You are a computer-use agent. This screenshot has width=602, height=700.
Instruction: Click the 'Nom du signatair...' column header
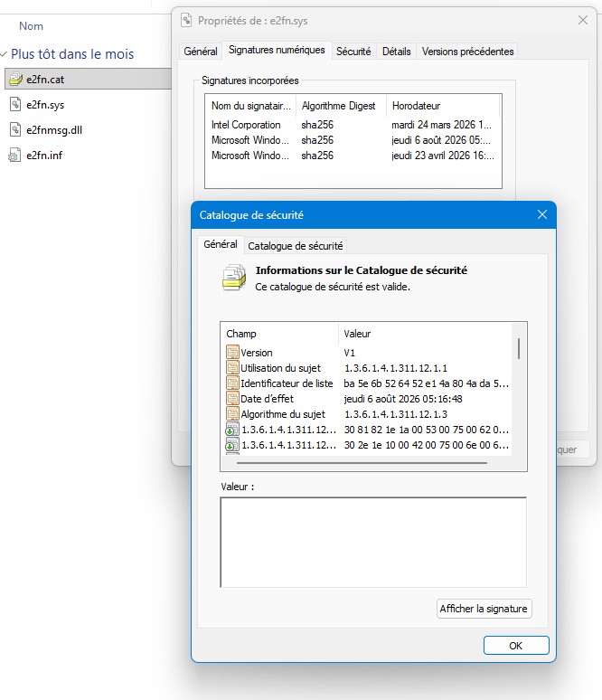tap(250, 106)
